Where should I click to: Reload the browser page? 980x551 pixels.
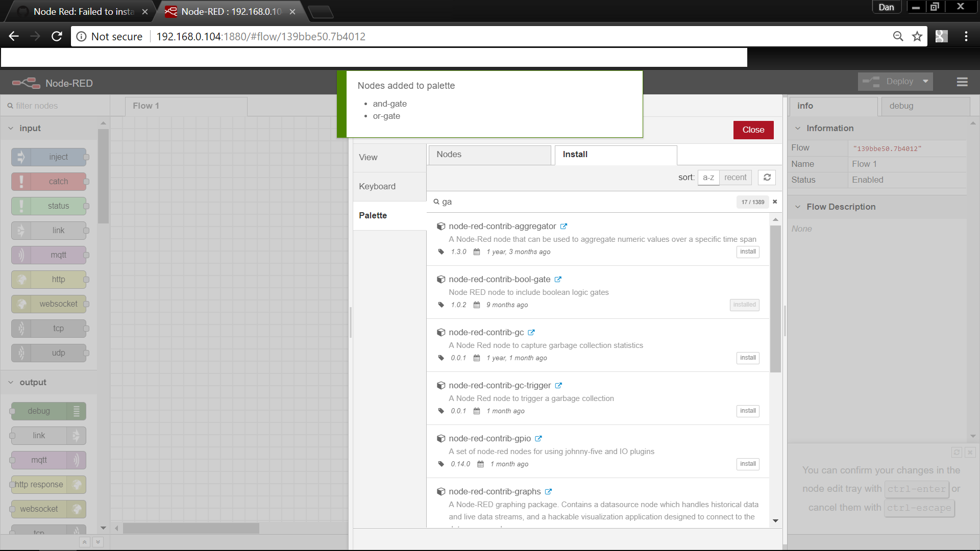coord(57,36)
